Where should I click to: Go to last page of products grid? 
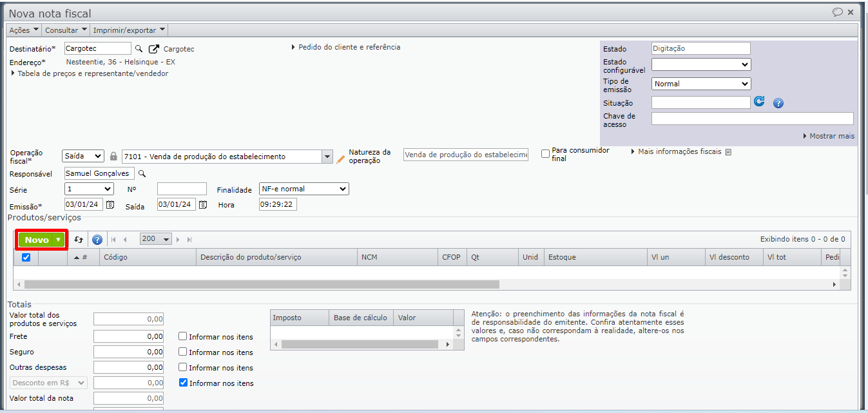coord(189,240)
